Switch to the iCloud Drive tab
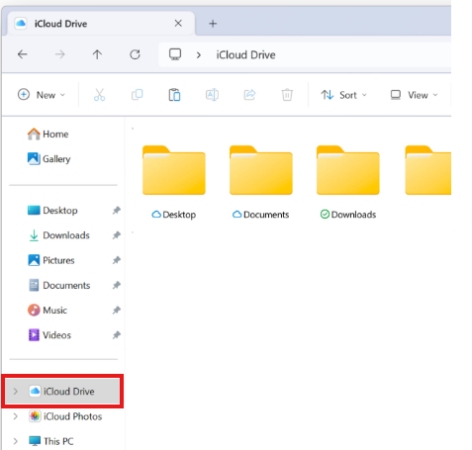The image size is (472, 450). tap(100, 24)
